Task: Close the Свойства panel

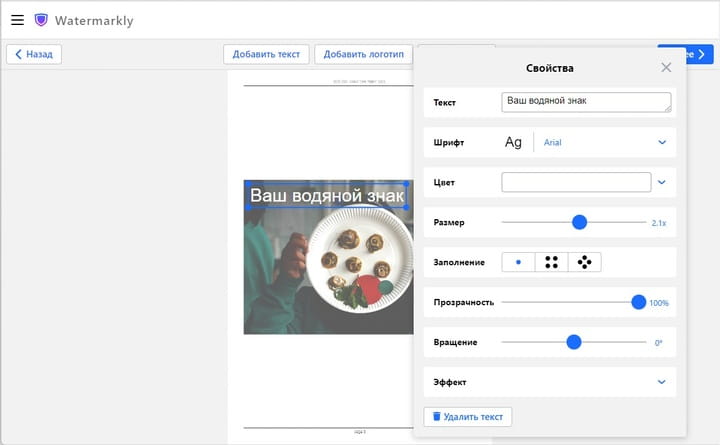Action: [x=666, y=68]
